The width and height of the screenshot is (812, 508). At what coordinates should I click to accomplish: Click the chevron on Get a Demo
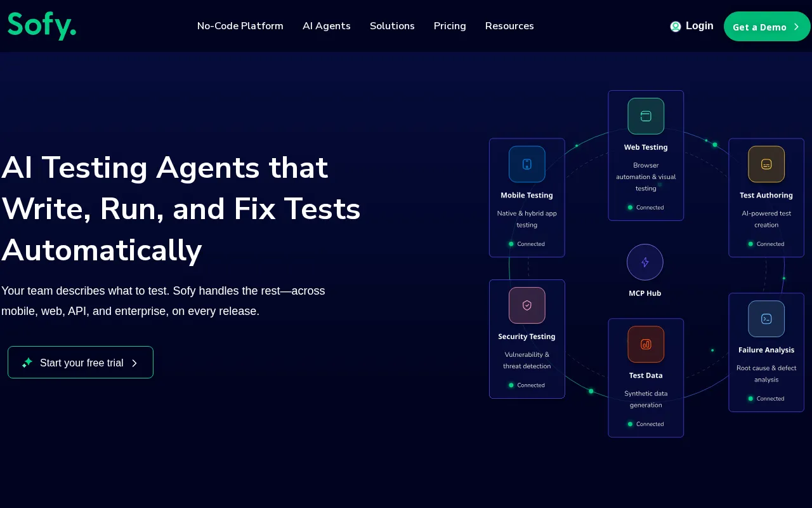[x=796, y=27]
